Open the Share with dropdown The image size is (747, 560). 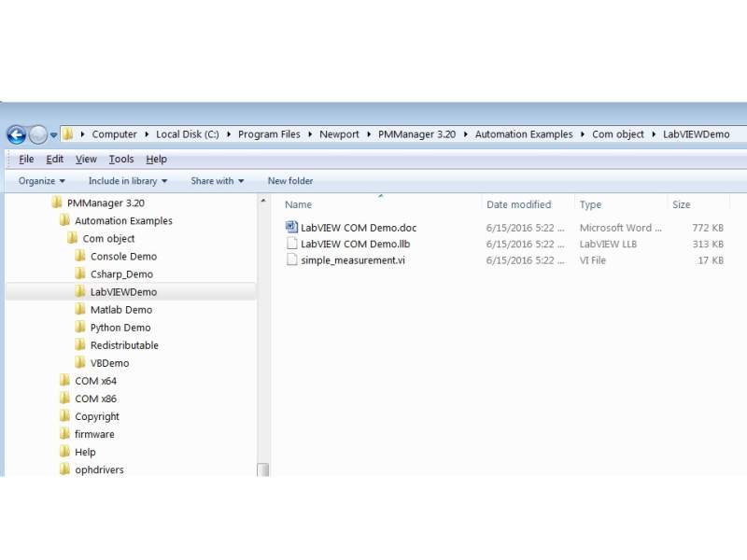click(x=217, y=181)
